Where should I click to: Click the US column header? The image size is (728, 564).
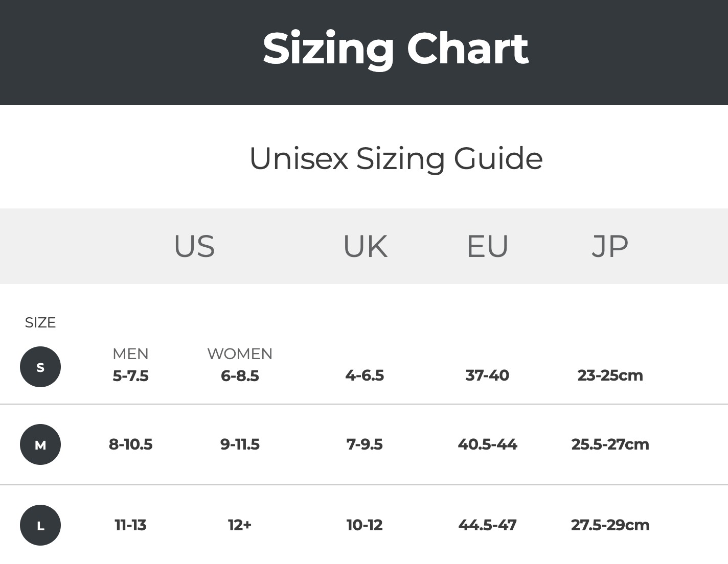pos(194,246)
